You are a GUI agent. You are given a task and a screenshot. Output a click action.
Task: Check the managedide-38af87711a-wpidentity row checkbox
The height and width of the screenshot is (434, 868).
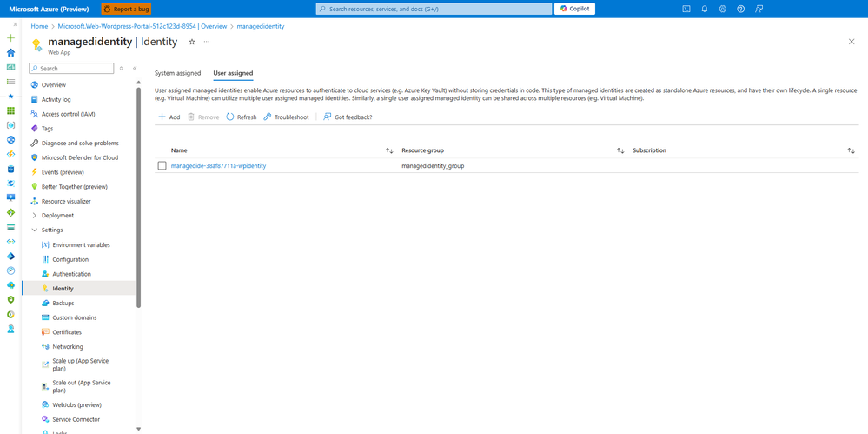[162, 166]
